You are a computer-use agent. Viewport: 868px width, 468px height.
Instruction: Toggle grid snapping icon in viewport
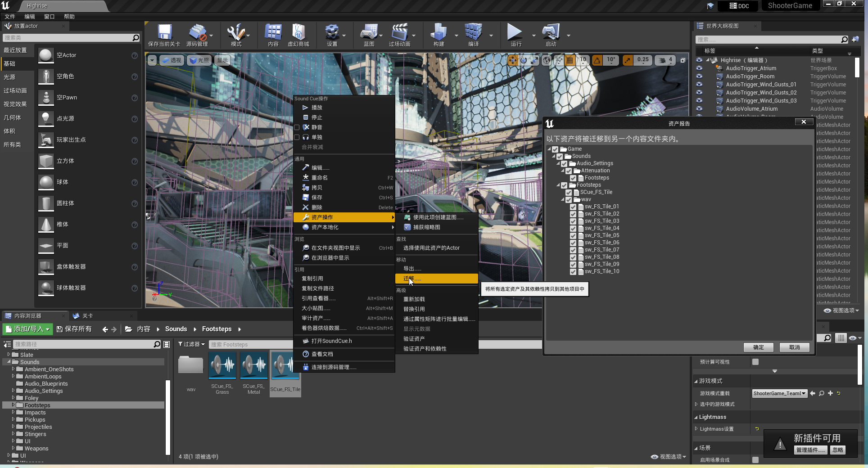point(570,60)
